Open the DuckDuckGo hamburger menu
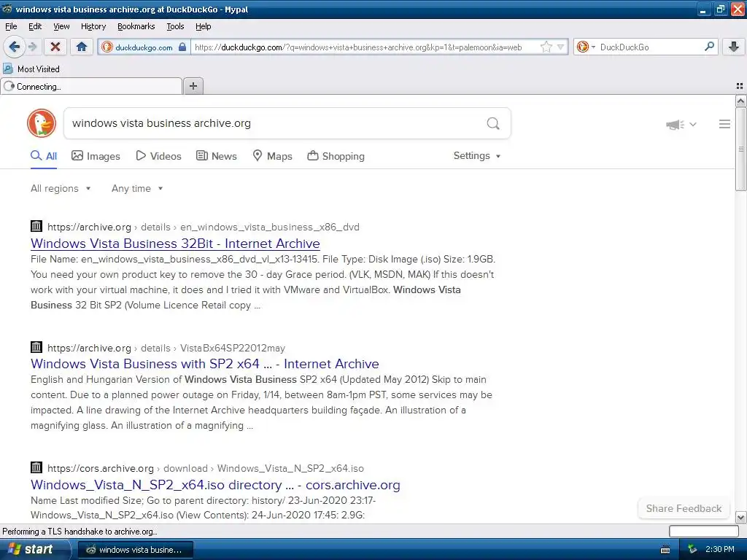Image resolution: width=747 pixels, height=560 pixels. tap(724, 124)
